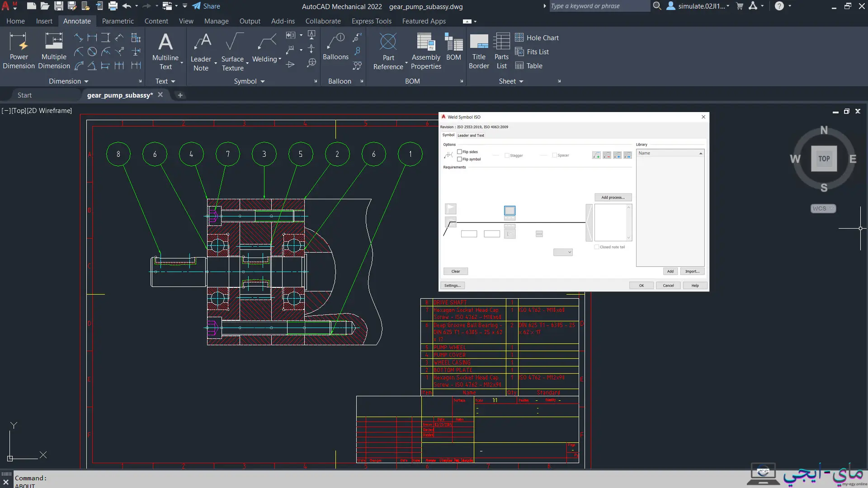Insert a datum identifier symbol

pos(311,34)
